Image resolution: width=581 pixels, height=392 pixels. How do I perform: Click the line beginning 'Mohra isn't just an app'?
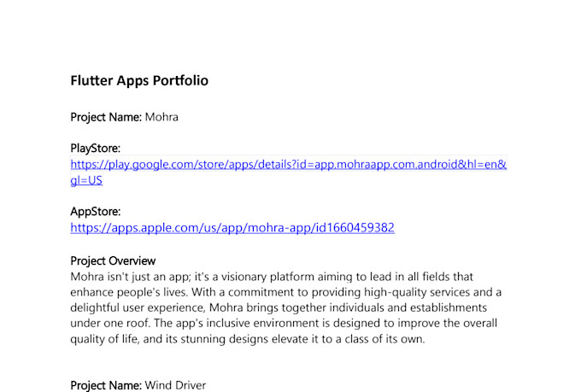[x=272, y=277]
